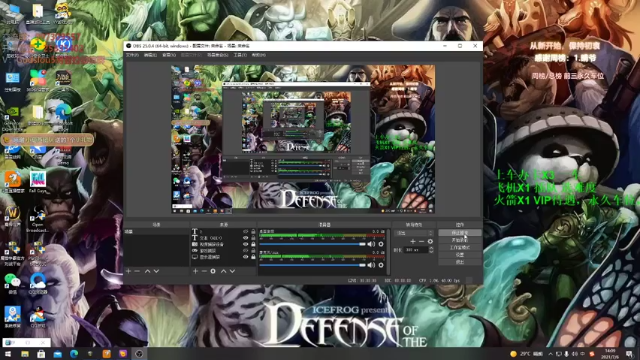
Task: Click the 退出 exit button
Action: point(460,262)
